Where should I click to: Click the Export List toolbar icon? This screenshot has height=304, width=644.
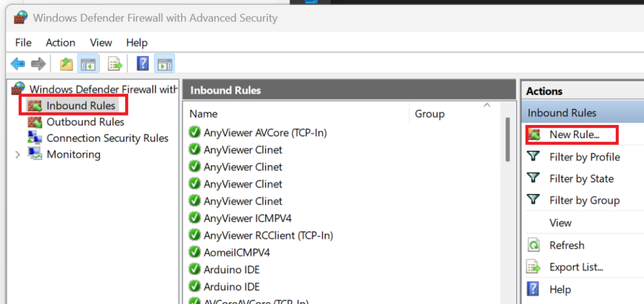click(114, 63)
